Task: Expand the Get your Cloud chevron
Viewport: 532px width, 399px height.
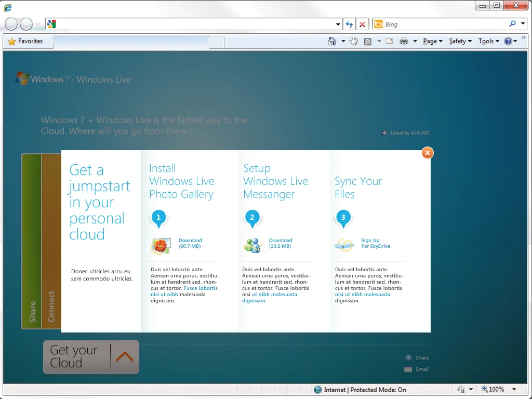Action: point(124,357)
